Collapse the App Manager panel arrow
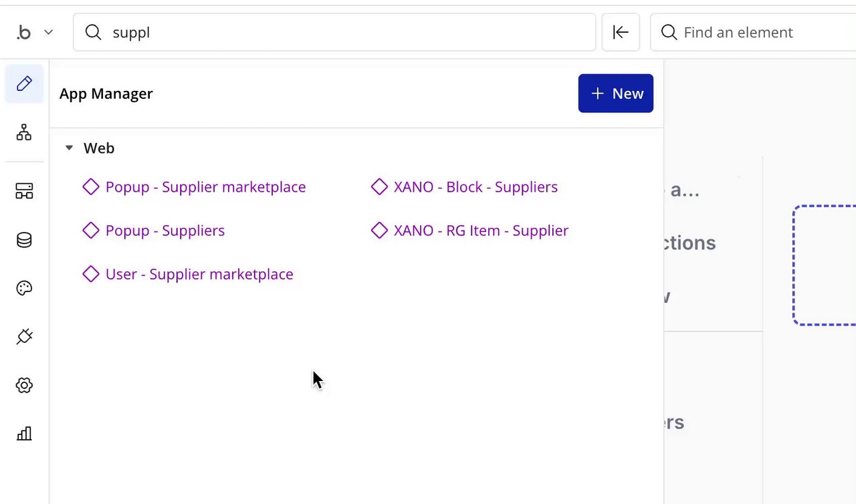 [621, 32]
